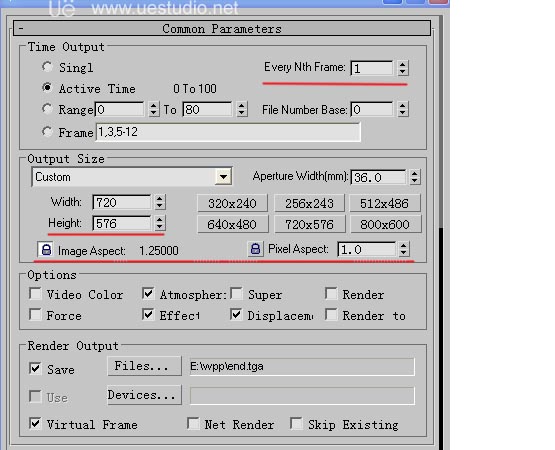Toggle the Displacement checkbox
The height and width of the screenshot is (450, 555).
(x=236, y=314)
